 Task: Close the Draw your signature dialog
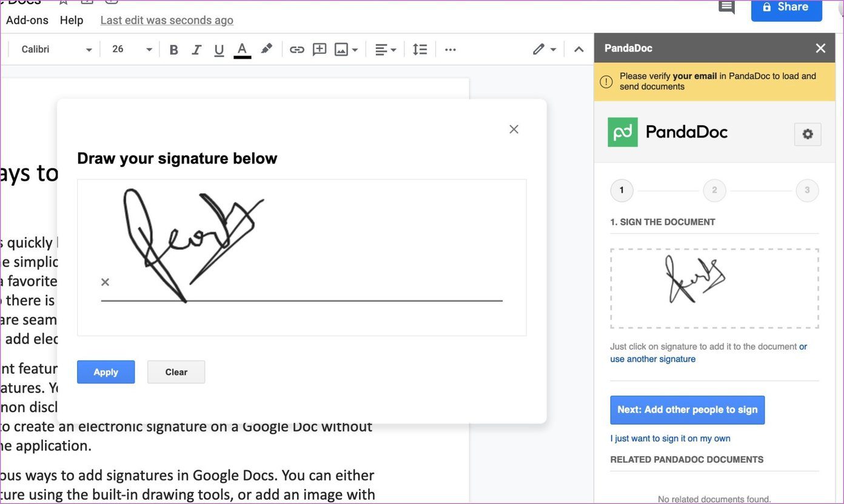tap(514, 129)
